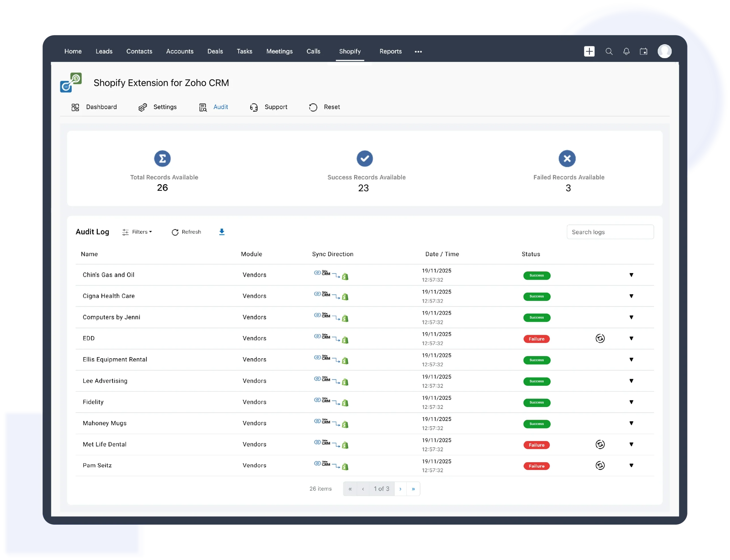Click the Reset icon for the extension
The image size is (730, 560).
point(313,107)
